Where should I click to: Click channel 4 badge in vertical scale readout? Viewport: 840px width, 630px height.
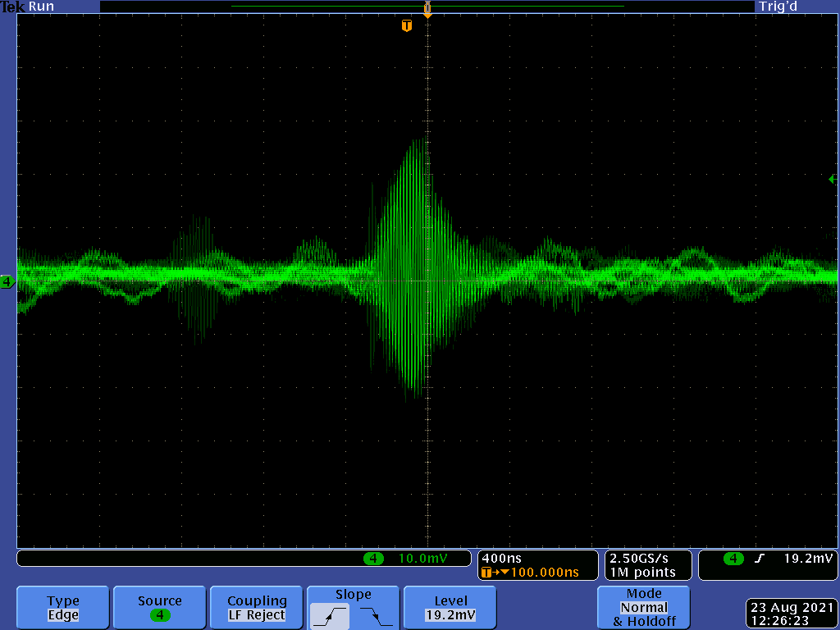373,559
